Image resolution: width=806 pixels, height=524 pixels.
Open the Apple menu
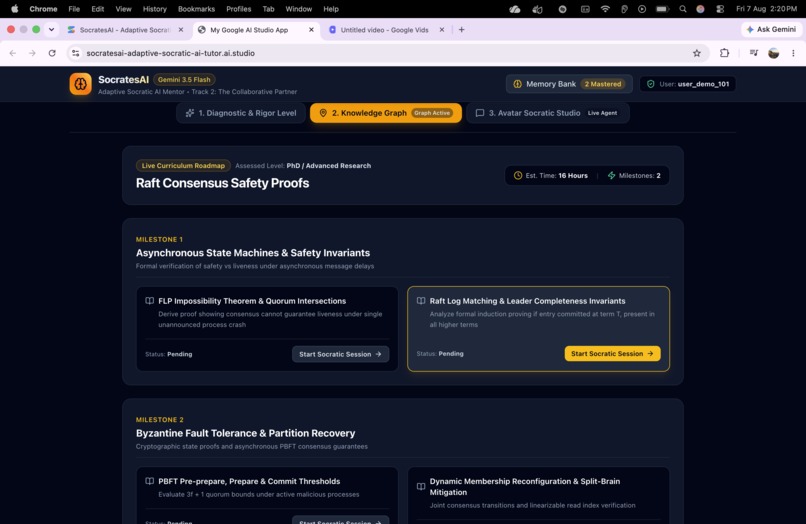[15, 9]
